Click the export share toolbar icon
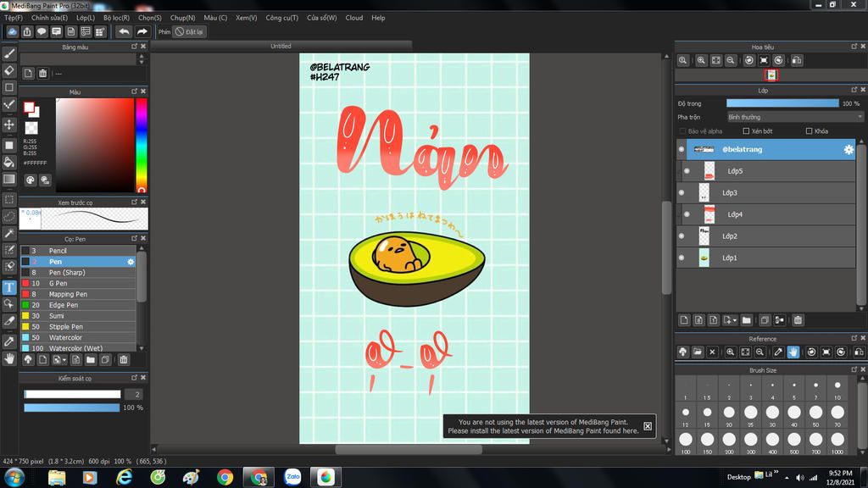This screenshot has height=488, width=868. pyautogui.click(x=27, y=31)
